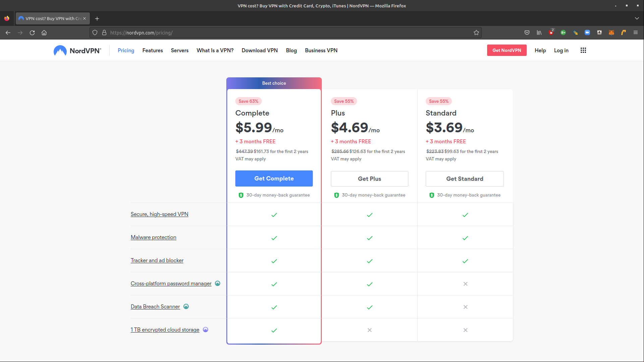Open the Zoom extension icon
The height and width of the screenshot is (362, 644).
pos(587,32)
